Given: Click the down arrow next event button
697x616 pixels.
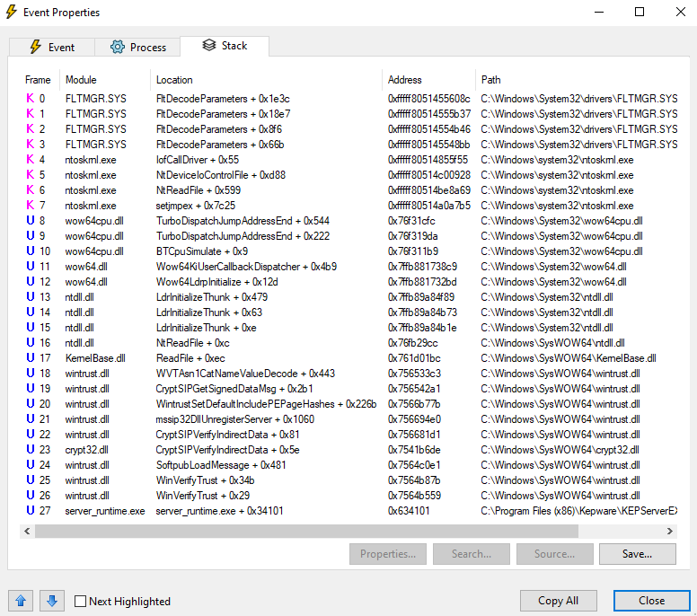Looking at the screenshot, I should [x=51, y=601].
